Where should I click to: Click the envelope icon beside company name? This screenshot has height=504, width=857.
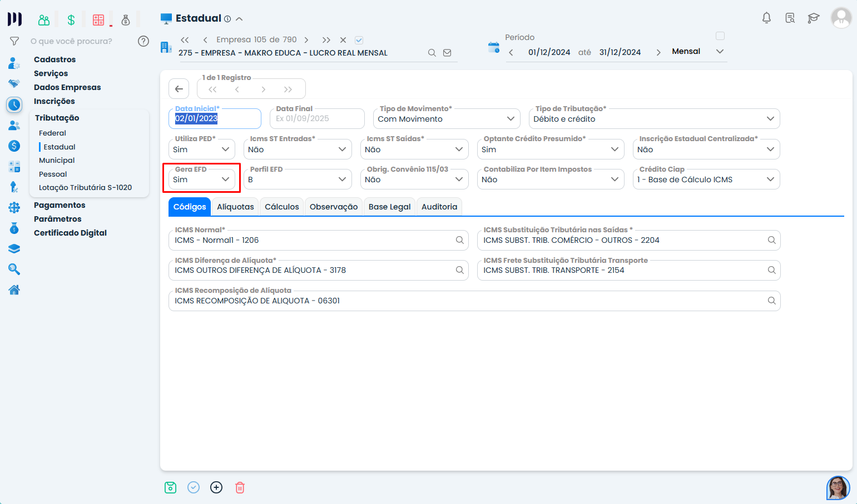point(447,53)
